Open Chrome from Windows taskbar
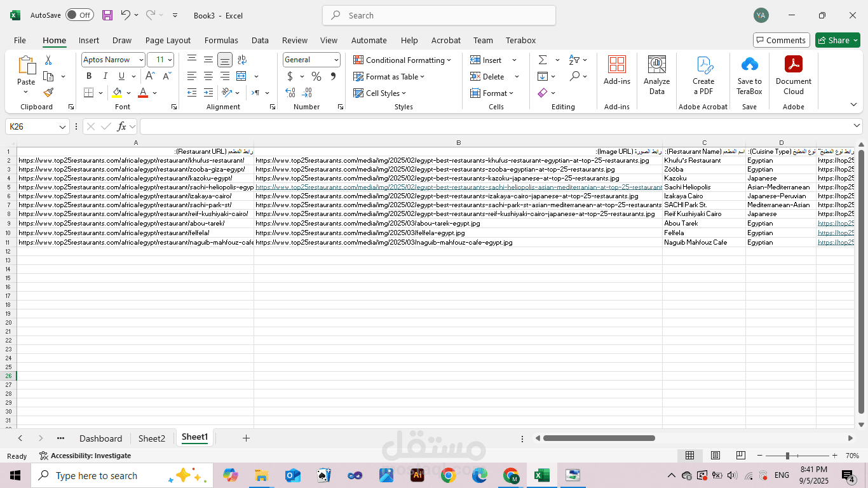868x488 pixels. [448, 475]
